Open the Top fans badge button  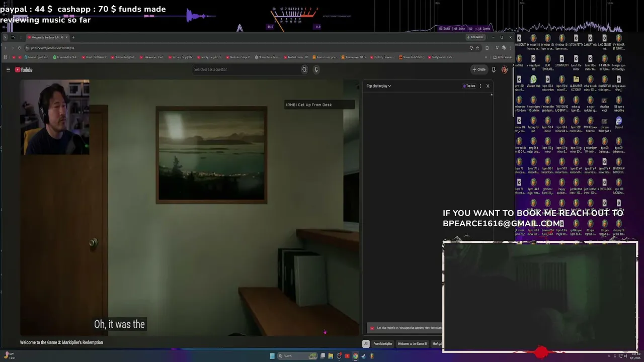[469, 86]
